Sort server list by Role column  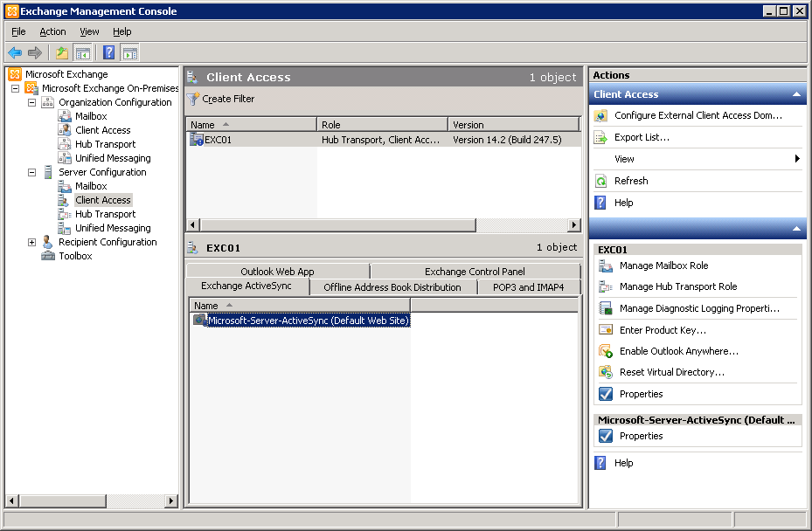(382, 125)
